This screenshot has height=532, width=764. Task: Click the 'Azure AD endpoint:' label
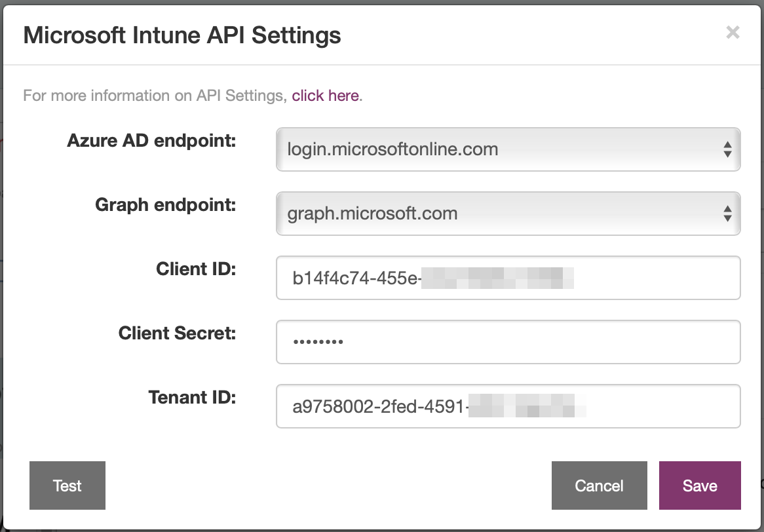pyautogui.click(x=151, y=140)
